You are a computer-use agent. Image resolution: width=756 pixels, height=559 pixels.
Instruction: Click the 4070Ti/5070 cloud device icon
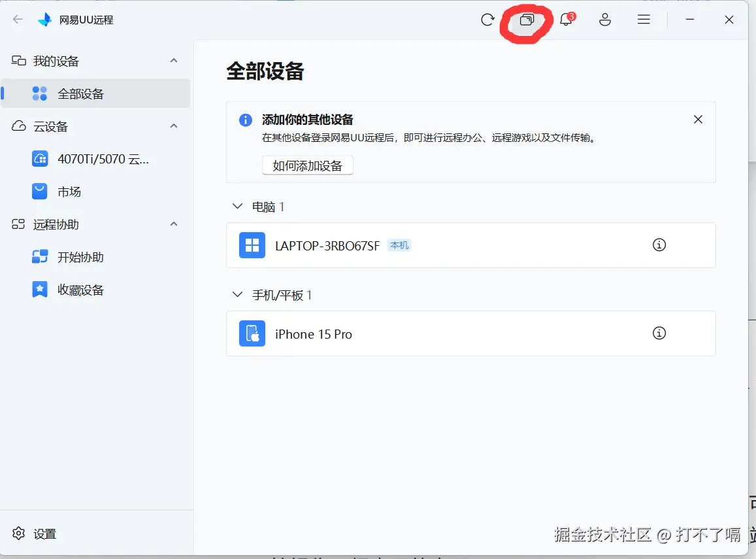tap(40, 159)
